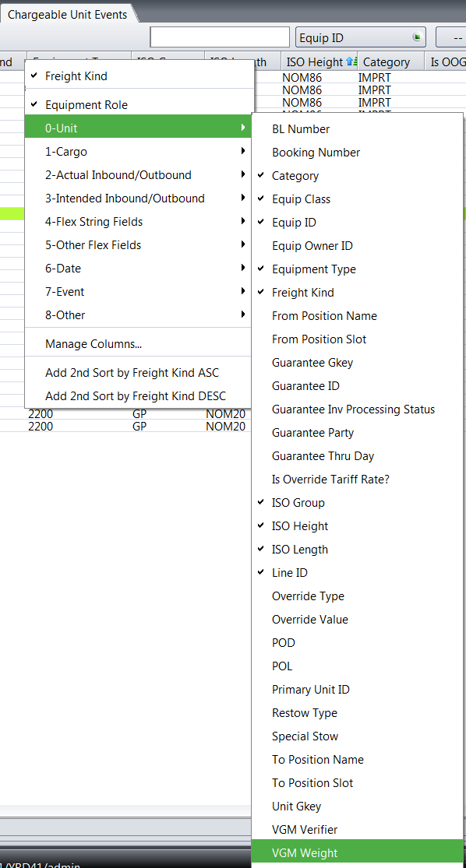Screen dimensions: 466x868
Task: Open the 4-Flex String Fields submenu
Action: (138, 221)
